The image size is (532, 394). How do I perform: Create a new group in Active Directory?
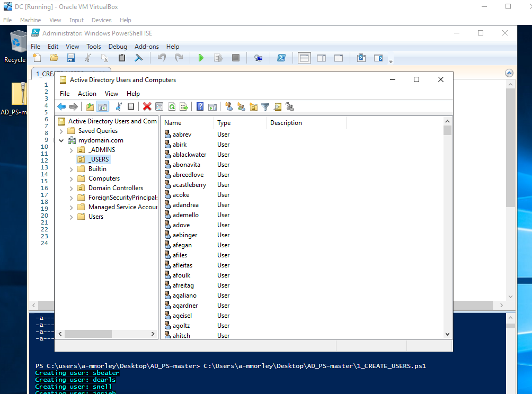[x=241, y=106]
